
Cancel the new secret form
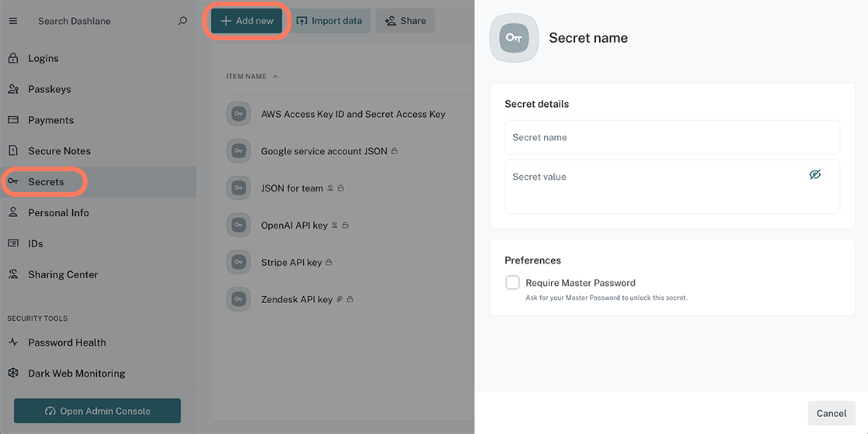tap(831, 413)
